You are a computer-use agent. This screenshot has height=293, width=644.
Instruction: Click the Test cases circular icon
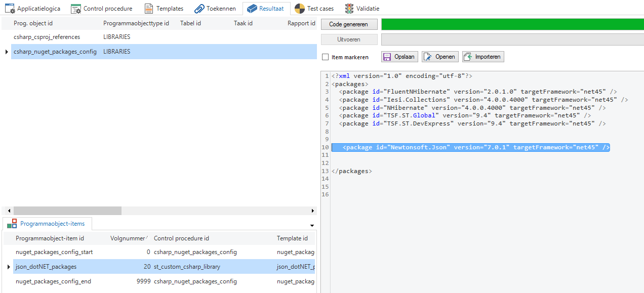coord(300,9)
